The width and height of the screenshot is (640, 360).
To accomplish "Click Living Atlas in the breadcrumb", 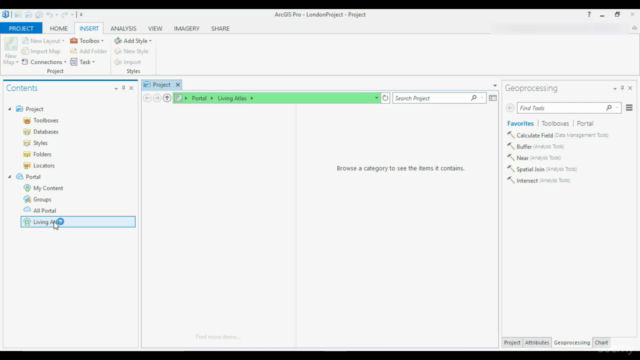I will 232,98.
